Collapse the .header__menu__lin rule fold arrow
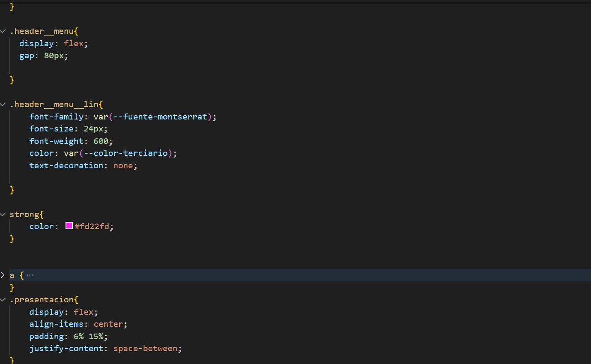 (x=3, y=104)
